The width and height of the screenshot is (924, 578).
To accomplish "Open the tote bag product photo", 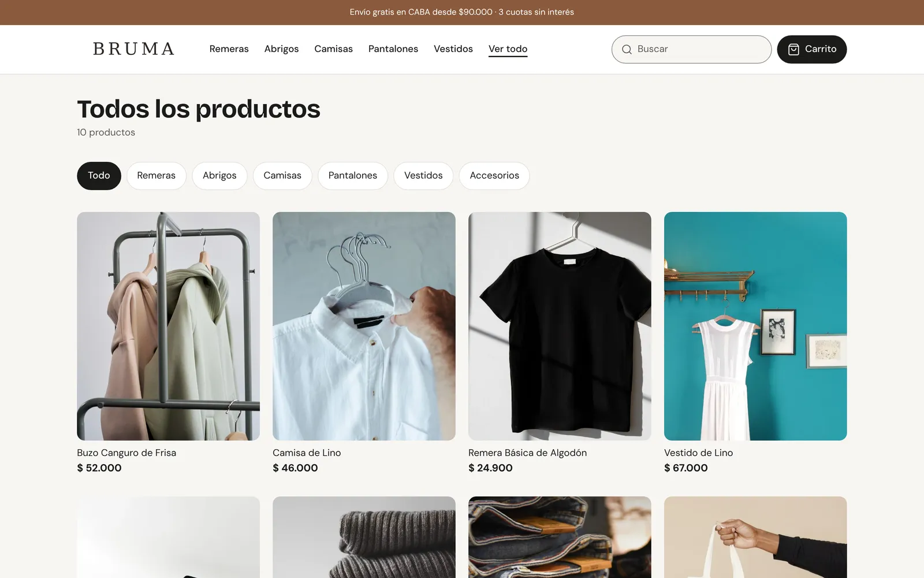I will click(x=755, y=537).
